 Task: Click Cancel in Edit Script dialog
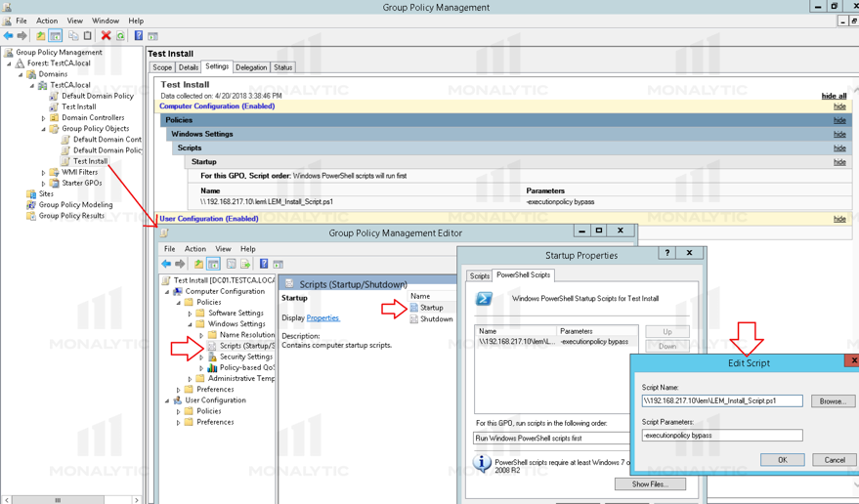tap(835, 460)
